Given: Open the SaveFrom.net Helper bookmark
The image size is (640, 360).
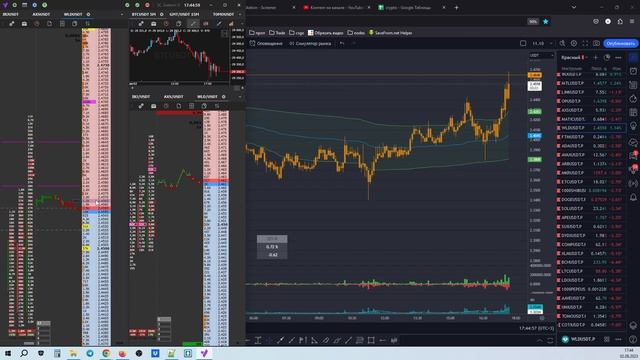Looking at the screenshot, I should click(390, 33).
